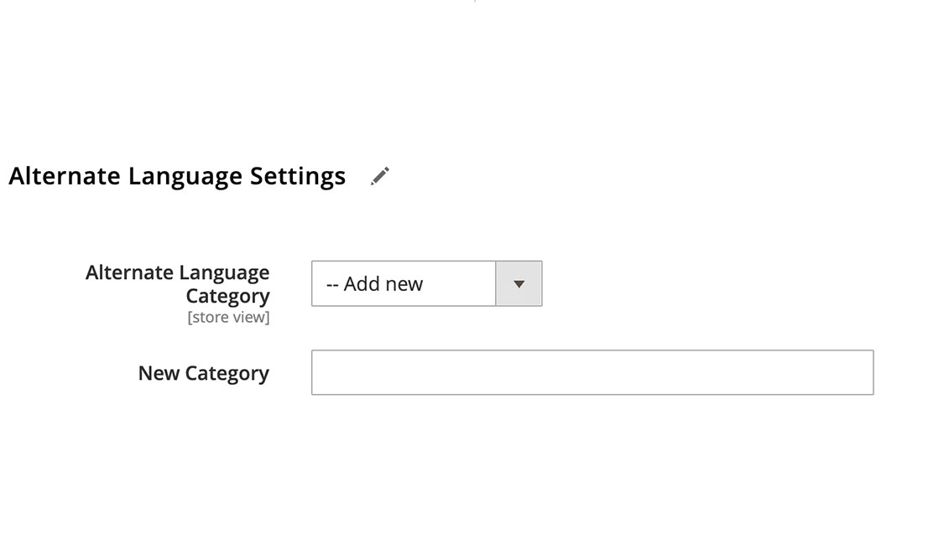Screen dimensions: 928x560
Task: Expand category list using gray arrow button
Action: (519, 284)
